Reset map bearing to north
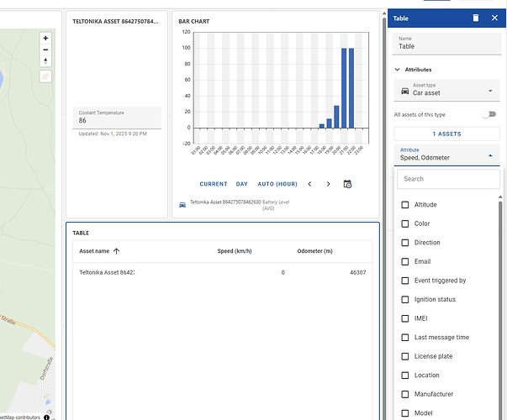 45,61
